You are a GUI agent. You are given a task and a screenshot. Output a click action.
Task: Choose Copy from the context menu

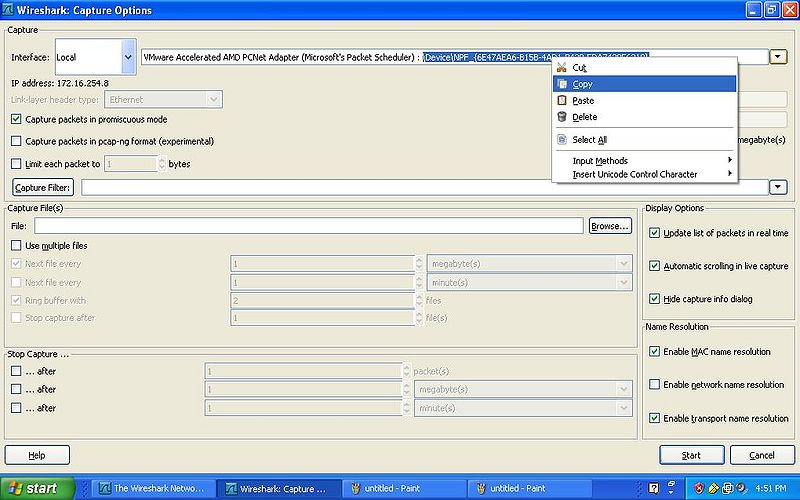pos(644,84)
